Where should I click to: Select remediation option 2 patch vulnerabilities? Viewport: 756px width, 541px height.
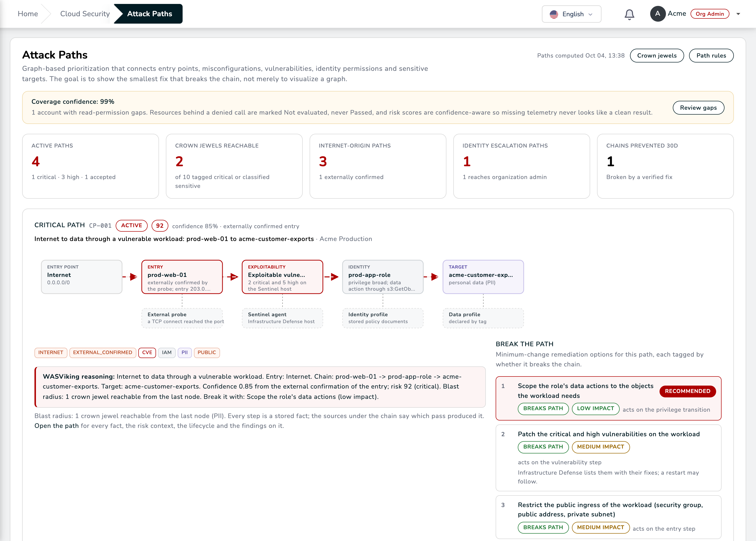click(x=608, y=458)
